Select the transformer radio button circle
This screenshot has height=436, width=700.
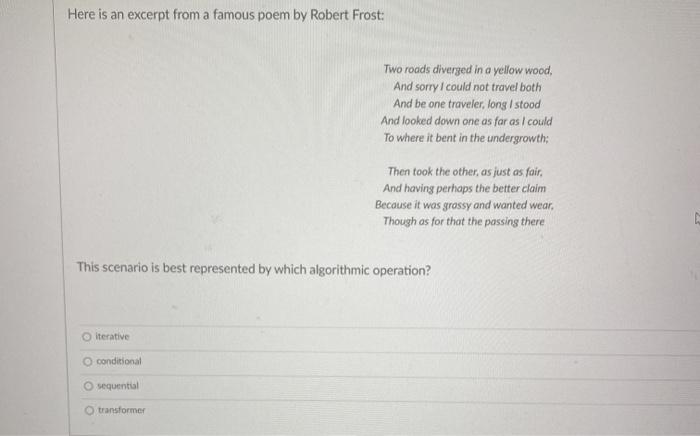89,410
